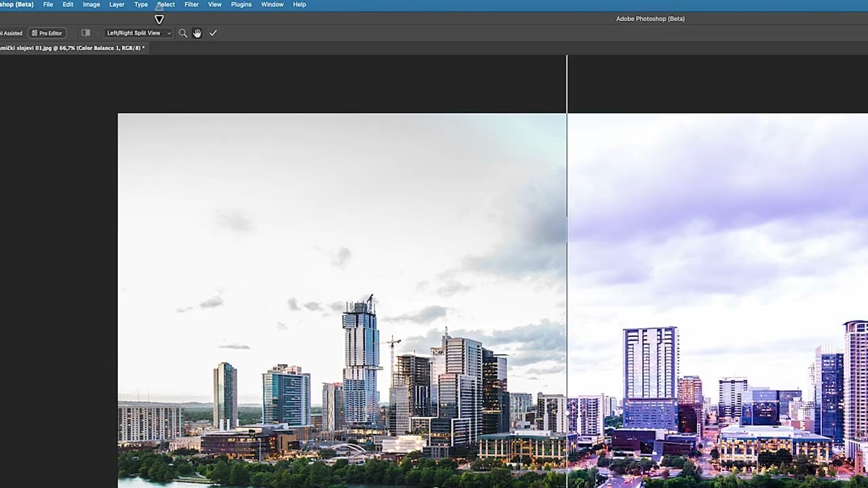The image size is (868, 488).
Task: Open the Window menu
Action: tap(272, 4)
